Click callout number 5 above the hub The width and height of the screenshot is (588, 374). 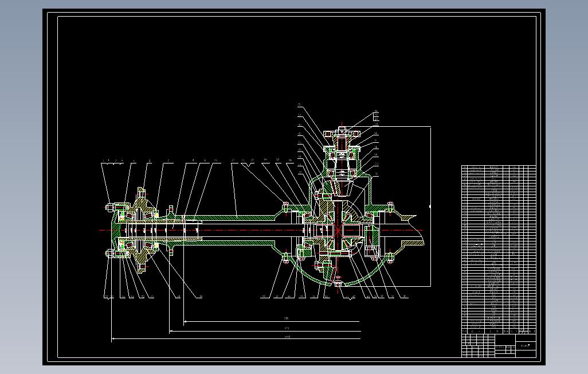pos(134,161)
